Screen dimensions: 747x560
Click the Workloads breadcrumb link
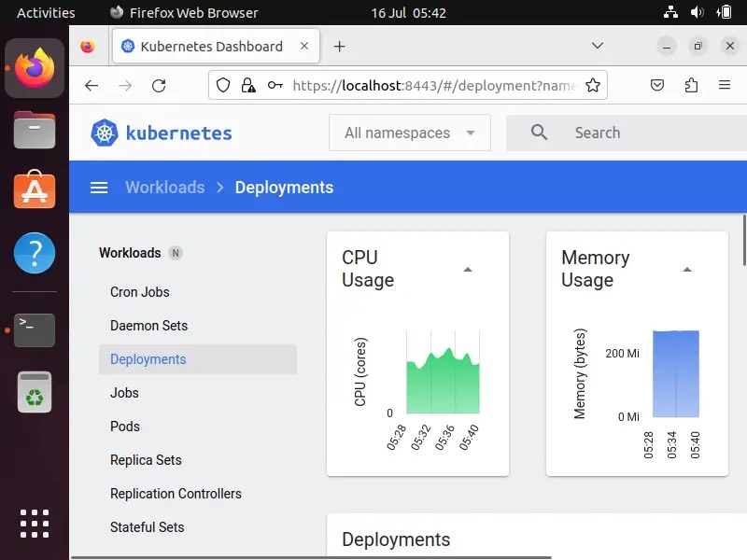164,188
